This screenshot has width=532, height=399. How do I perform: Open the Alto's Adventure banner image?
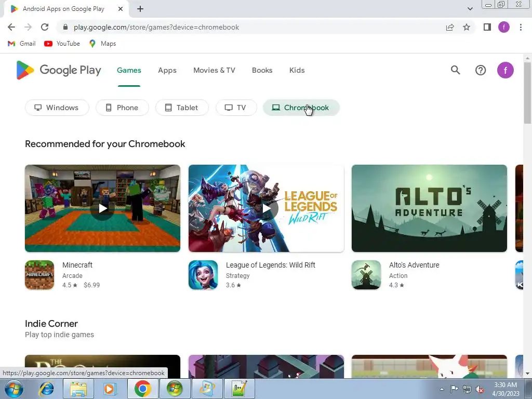[429, 208]
